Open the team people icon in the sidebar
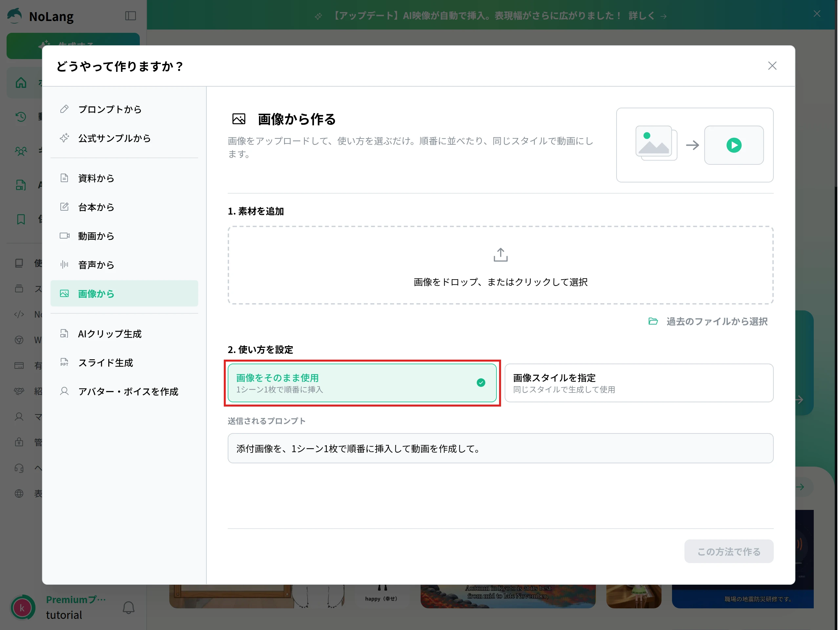Screen dimensions: 840x630 [21, 151]
